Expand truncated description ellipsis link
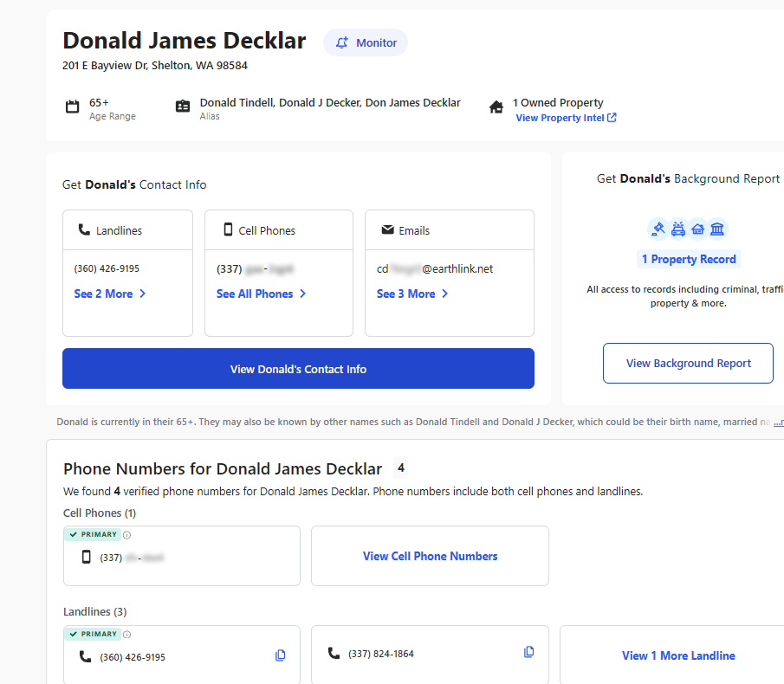The image size is (784, 684). coord(779,423)
